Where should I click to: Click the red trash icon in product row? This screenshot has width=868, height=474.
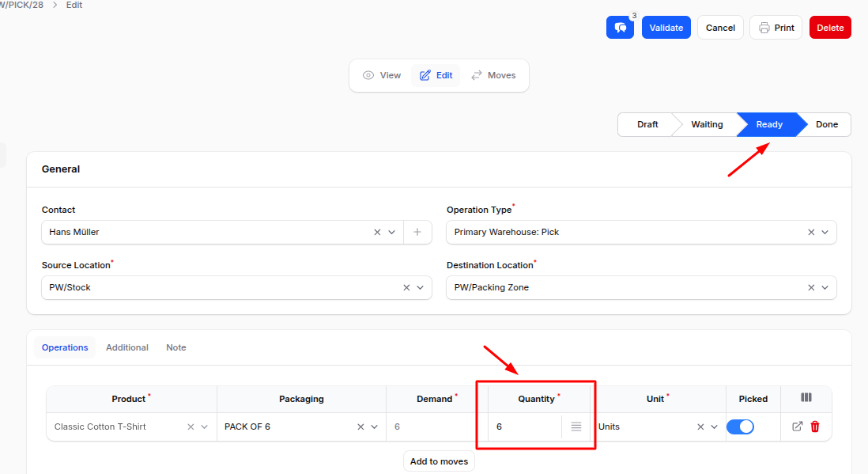[x=815, y=427]
